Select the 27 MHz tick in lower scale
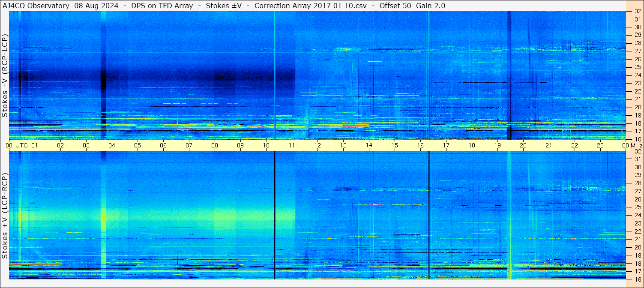The image size is (644, 288). [x=637, y=191]
